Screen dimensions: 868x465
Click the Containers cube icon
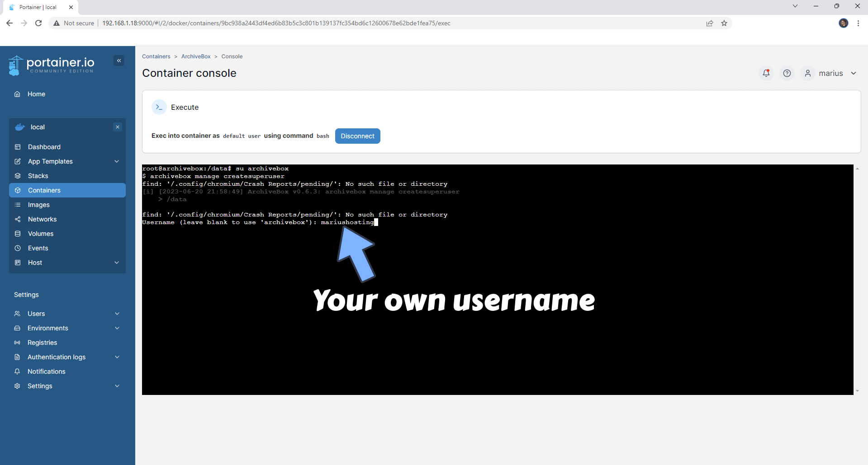[x=18, y=190]
